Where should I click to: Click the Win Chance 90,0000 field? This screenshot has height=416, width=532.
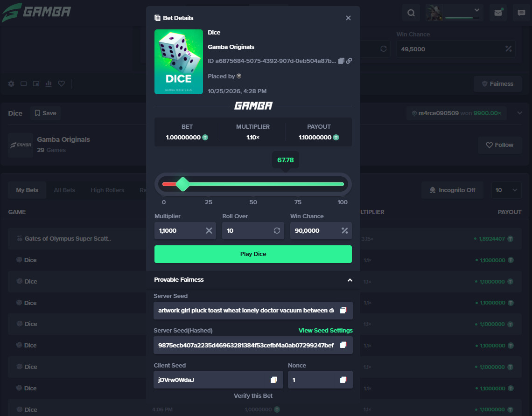click(x=321, y=230)
